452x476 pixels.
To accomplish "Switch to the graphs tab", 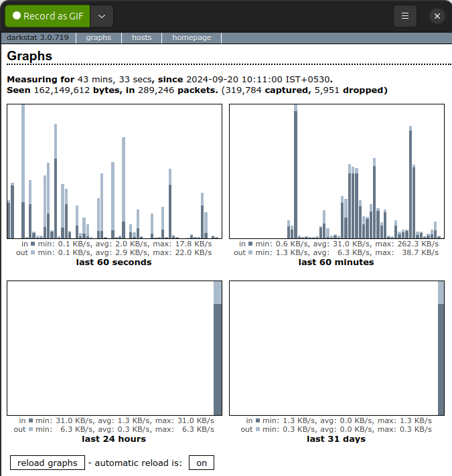I will (x=98, y=37).
